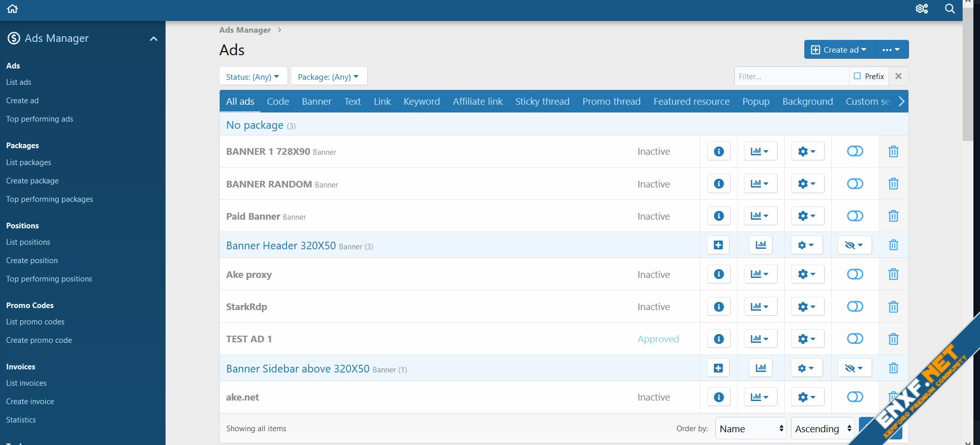The width and height of the screenshot is (980, 445).
Task: Open Top performing ads link
Action: [x=39, y=119]
